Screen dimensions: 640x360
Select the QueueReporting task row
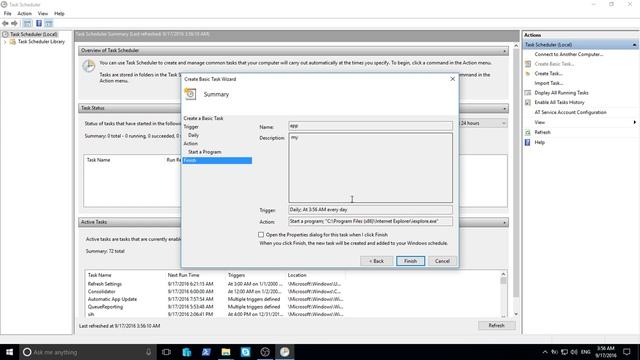pyautogui.click(x=214, y=307)
